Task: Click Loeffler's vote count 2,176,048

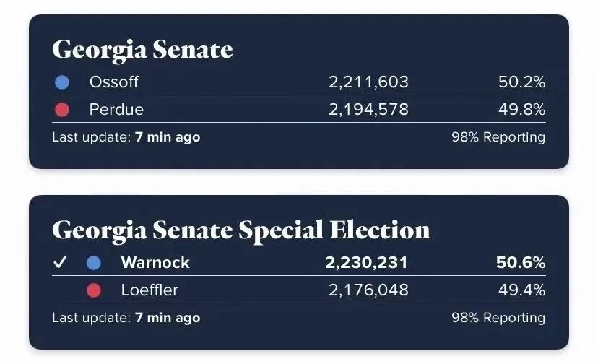Action: coord(368,290)
